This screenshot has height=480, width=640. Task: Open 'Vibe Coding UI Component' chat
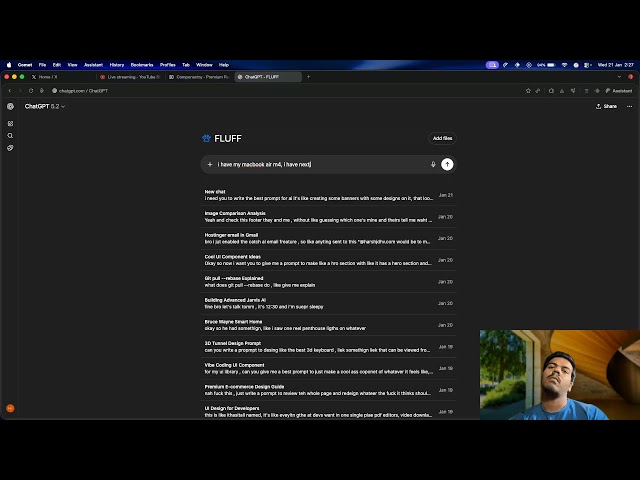point(329,368)
